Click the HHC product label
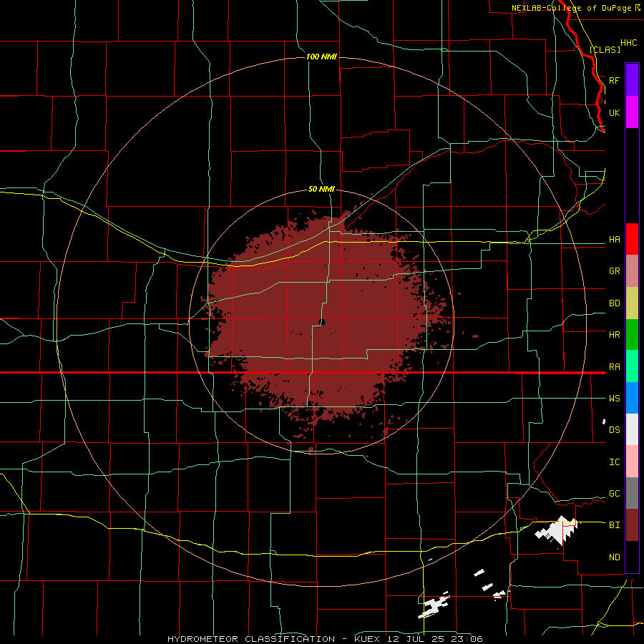Image resolution: width=644 pixels, height=644 pixels. point(628,42)
